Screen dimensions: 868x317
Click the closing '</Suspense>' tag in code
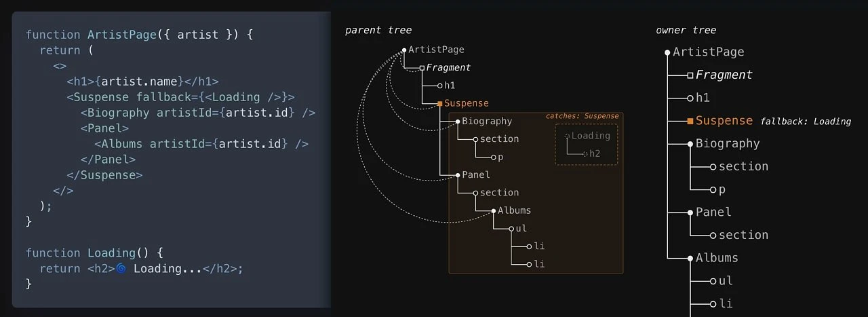point(104,175)
